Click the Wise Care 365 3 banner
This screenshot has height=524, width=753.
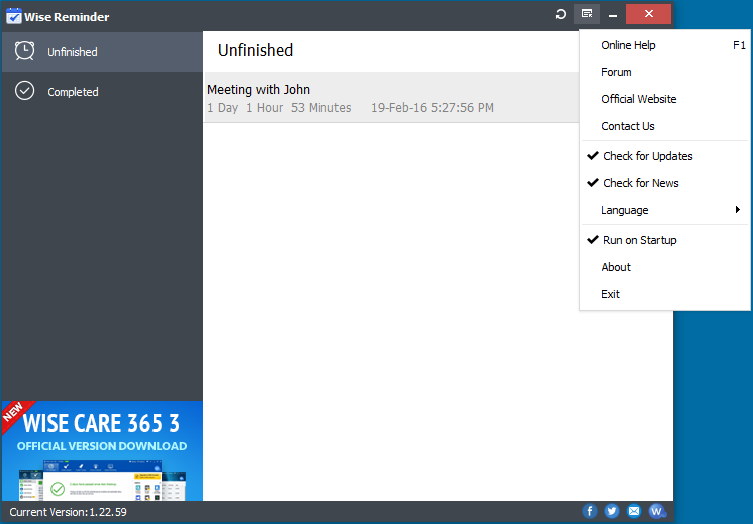pyautogui.click(x=102, y=450)
